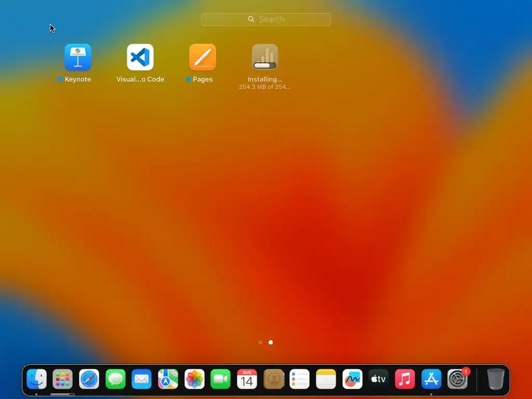532x399 pixels.
Task: Click the Launchpad search field
Action: coord(265,19)
